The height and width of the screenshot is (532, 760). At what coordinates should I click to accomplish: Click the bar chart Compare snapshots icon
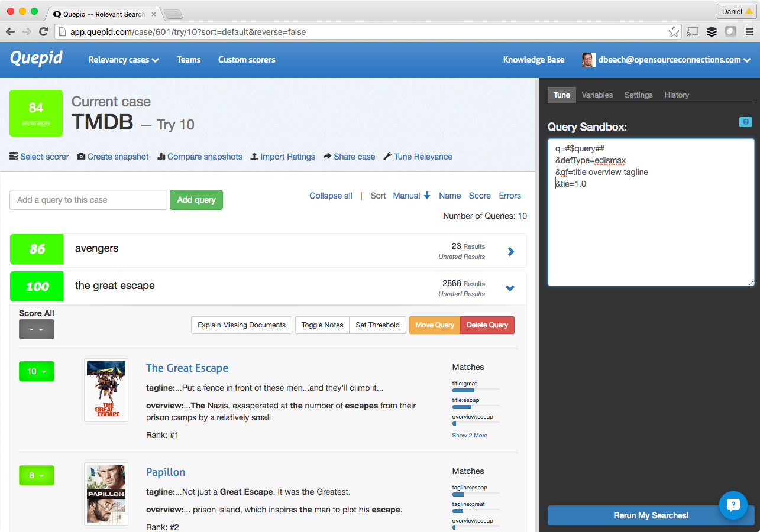click(x=161, y=157)
